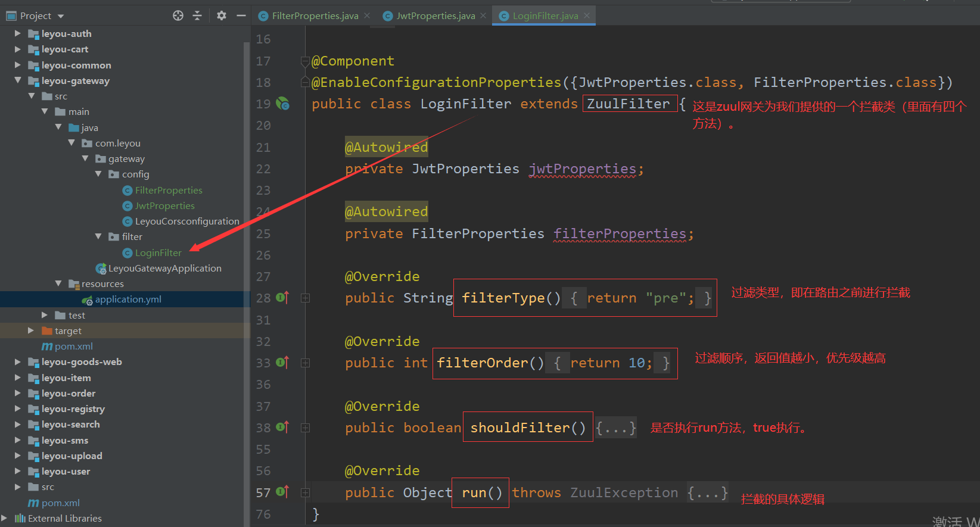Collapse the src folder under leyou-gateway
The image size is (980, 527).
pyautogui.click(x=31, y=96)
